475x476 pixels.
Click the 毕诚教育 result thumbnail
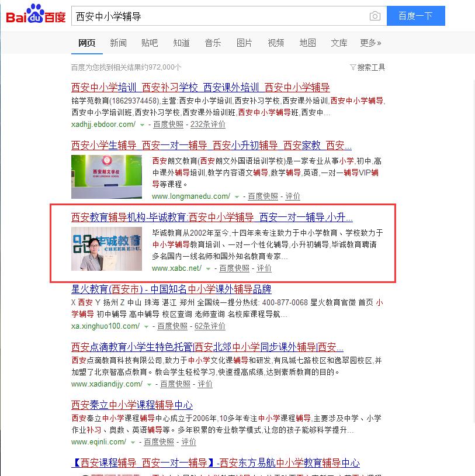pyautogui.click(x=106, y=249)
